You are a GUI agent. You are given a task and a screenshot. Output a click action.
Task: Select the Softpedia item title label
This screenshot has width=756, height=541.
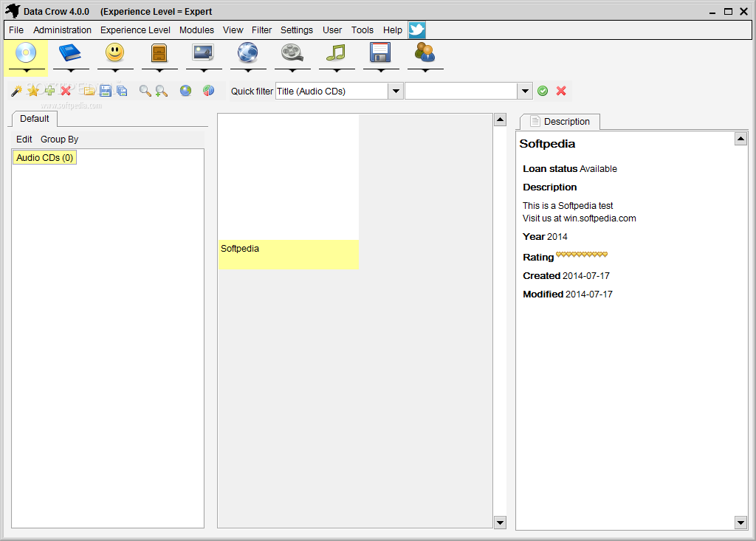240,248
